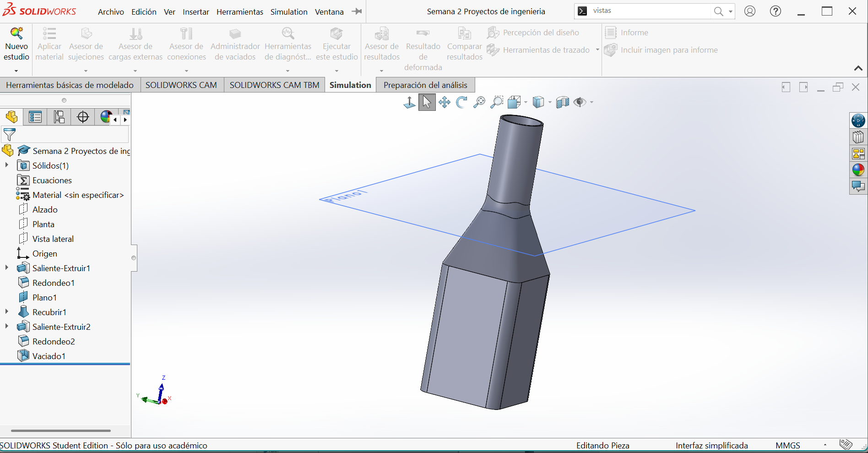
Task: Open the Design Library task pane icon
Action: (x=858, y=137)
